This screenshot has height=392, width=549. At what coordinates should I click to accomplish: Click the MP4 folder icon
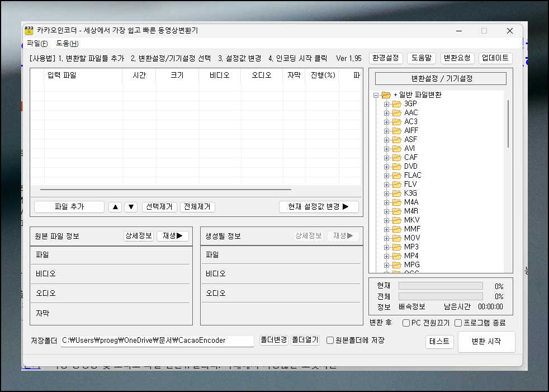point(397,256)
